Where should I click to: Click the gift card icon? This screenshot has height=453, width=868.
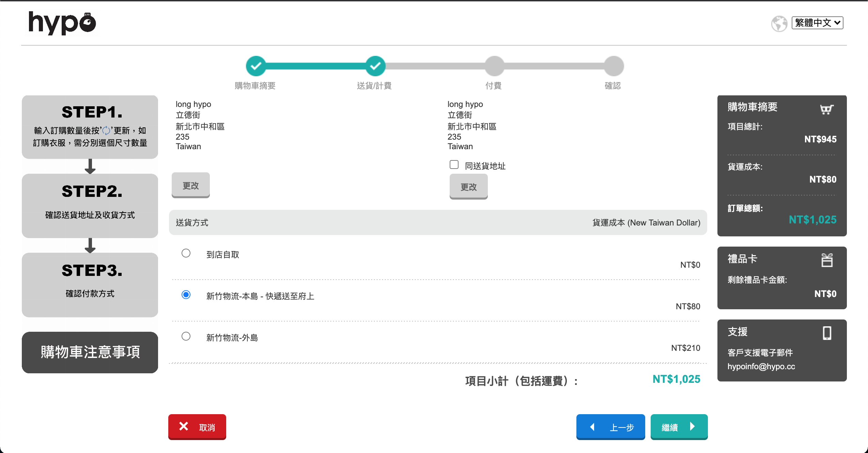pyautogui.click(x=827, y=260)
